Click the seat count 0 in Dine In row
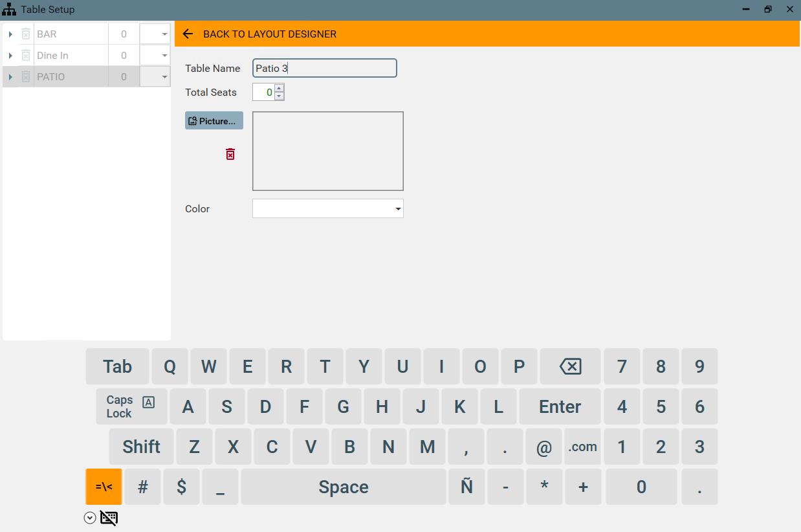Screen dimensions: 801x532 click(124, 55)
